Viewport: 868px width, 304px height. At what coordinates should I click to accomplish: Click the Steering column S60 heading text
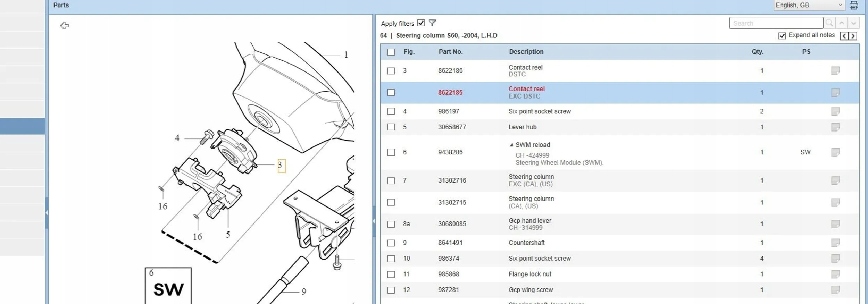tap(446, 36)
